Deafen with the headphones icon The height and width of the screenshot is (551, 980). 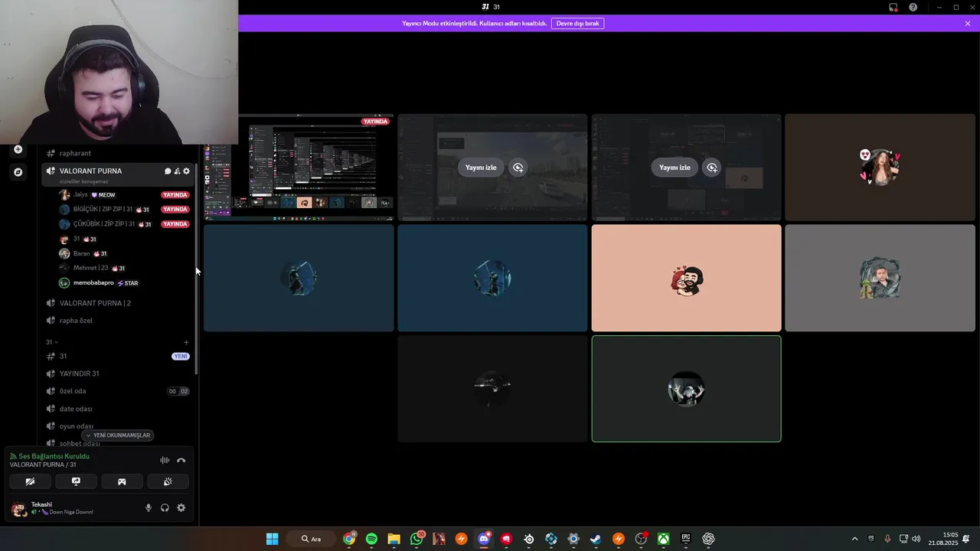point(165,507)
